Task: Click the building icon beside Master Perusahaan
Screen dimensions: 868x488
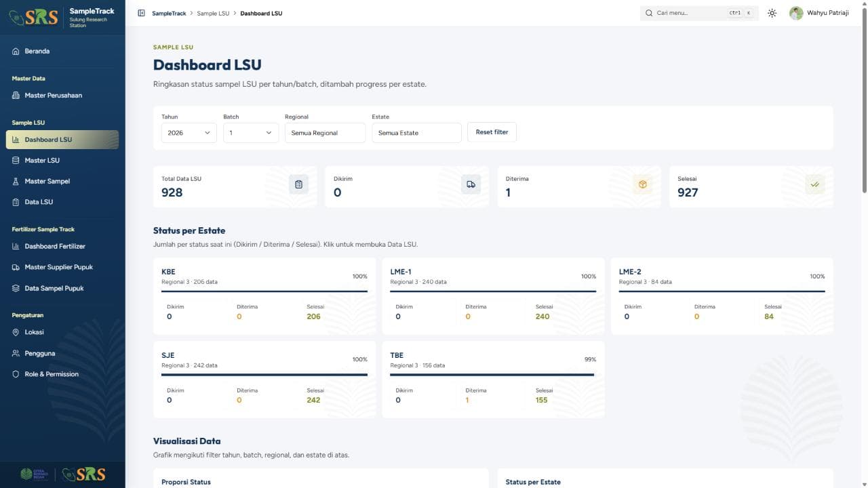Action: click(x=16, y=95)
